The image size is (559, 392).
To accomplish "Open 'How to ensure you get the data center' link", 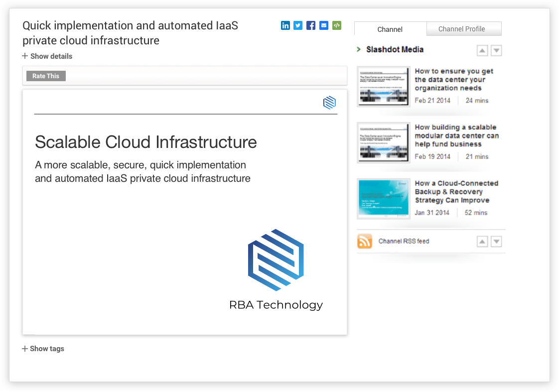I will click(454, 80).
